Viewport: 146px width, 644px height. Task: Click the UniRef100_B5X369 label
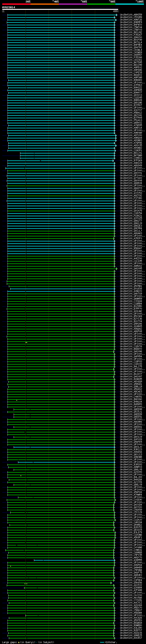click(x=131, y=316)
